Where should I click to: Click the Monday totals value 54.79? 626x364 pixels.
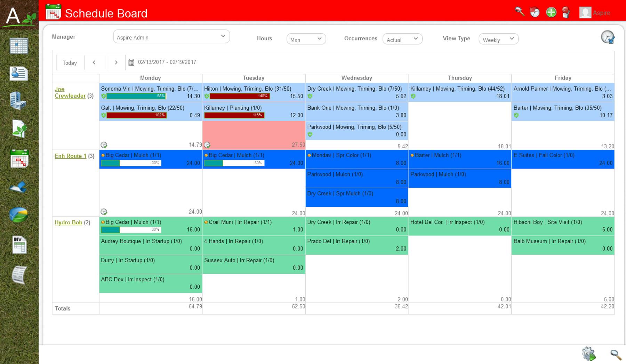[x=195, y=307]
